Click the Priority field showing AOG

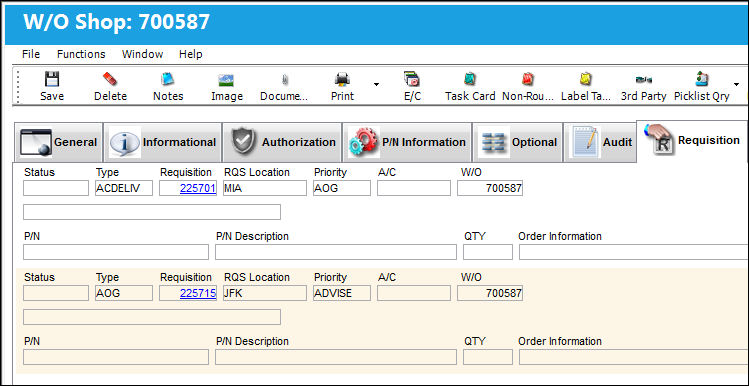click(342, 188)
